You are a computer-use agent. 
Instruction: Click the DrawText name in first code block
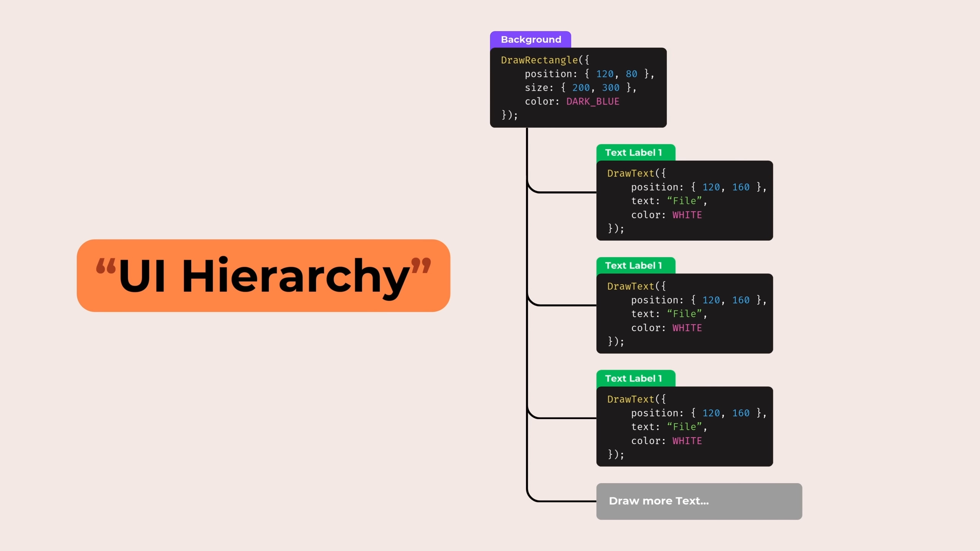[x=630, y=173]
